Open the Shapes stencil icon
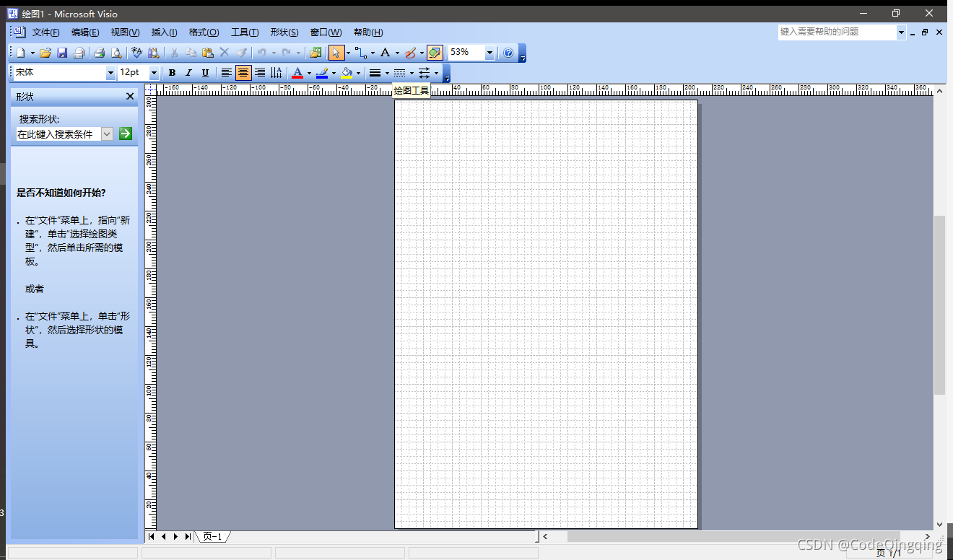The width and height of the screenshot is (953, 560). [x=315, y=53]
